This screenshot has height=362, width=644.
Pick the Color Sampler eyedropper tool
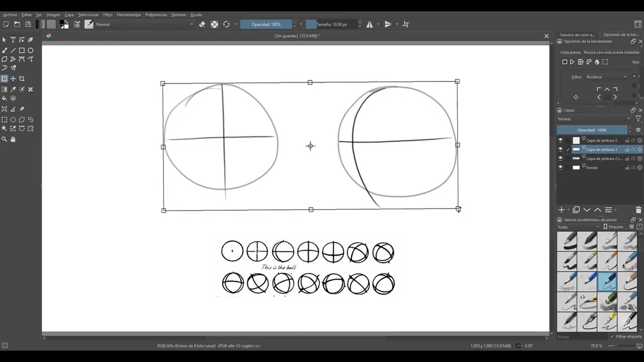pos(13,89)
